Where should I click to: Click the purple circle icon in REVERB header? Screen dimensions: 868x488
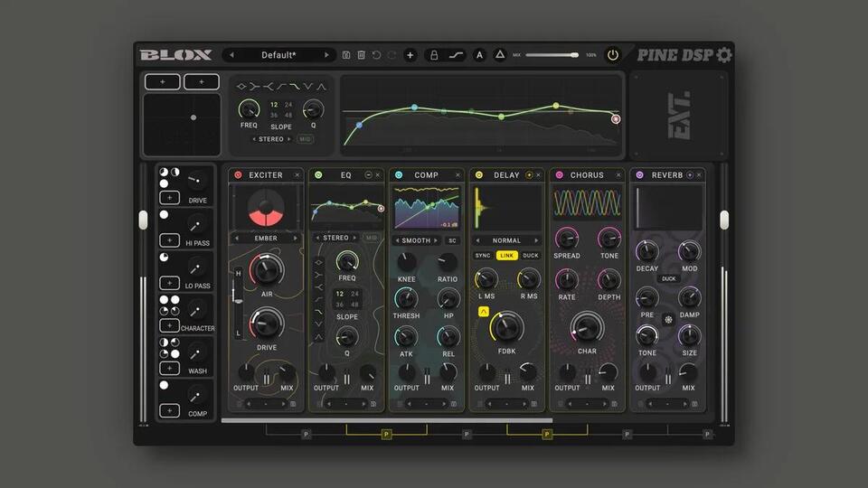690,174
